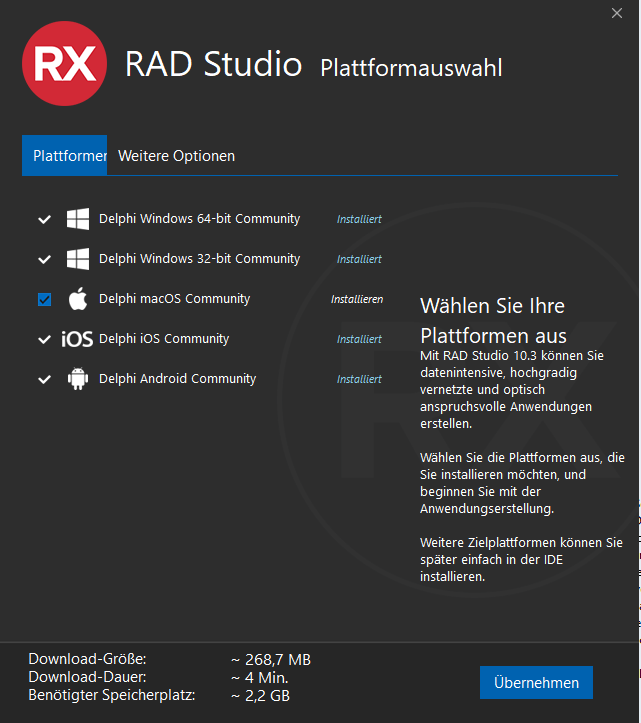Click the Wählen Sie Ihre Plattformen aus heading

pyautogui.click(x=493, y=321)
